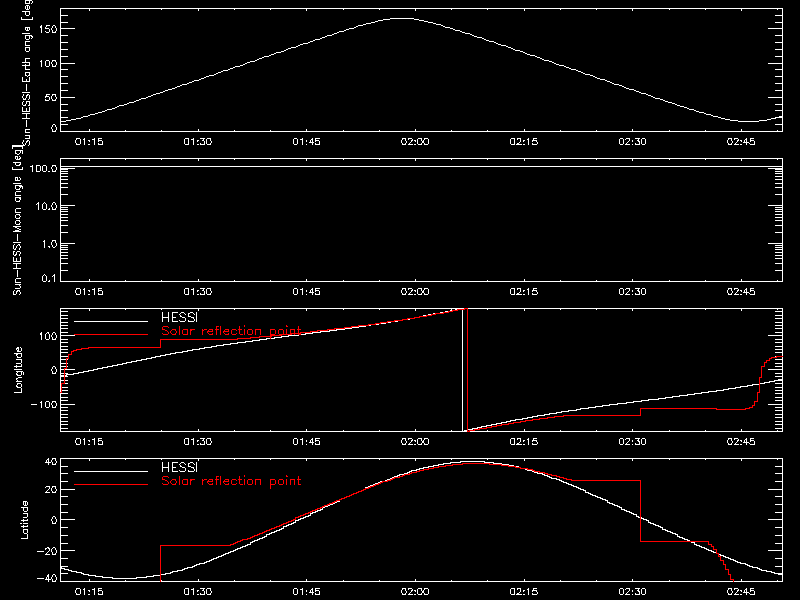This screenshot has width=800, height=600.
Task: Click 02:00 time label under Latitude plot
Action: [415, 592]
